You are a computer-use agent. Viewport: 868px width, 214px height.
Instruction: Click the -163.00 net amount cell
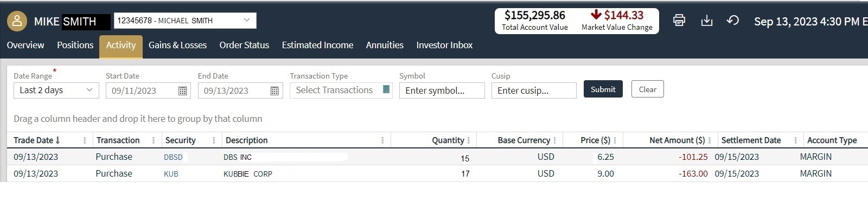(693, 173)
